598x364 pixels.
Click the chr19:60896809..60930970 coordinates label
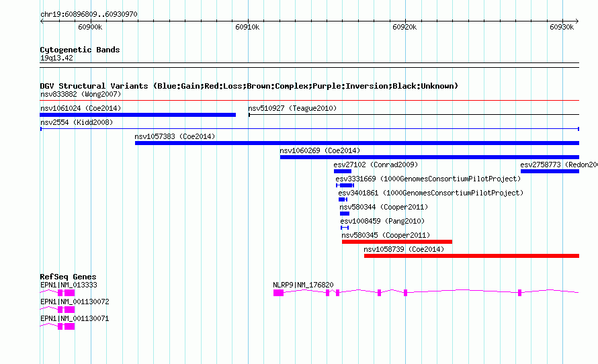[89, 14]
